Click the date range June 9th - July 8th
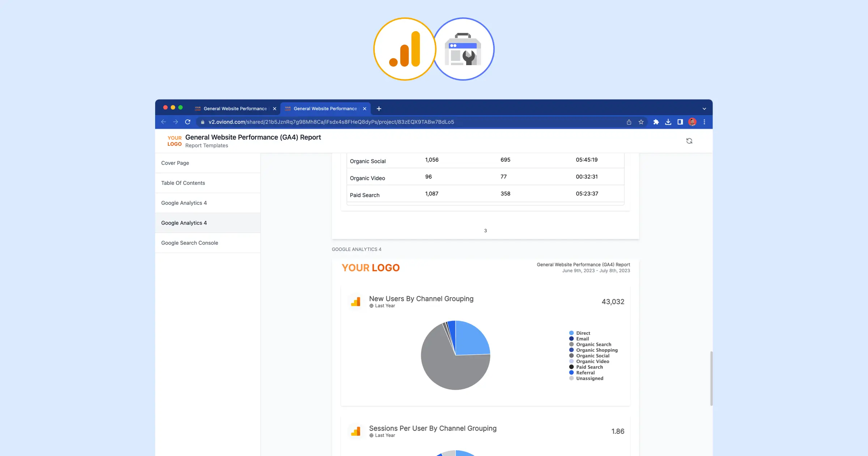The width and height of the screenshot is (868, 456). (x=596, y=271)
